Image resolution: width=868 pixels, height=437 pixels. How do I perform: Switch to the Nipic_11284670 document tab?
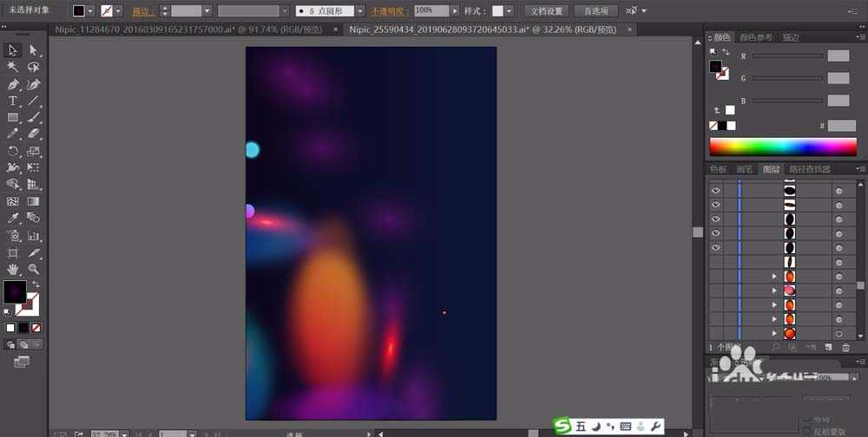coord(188,29)
